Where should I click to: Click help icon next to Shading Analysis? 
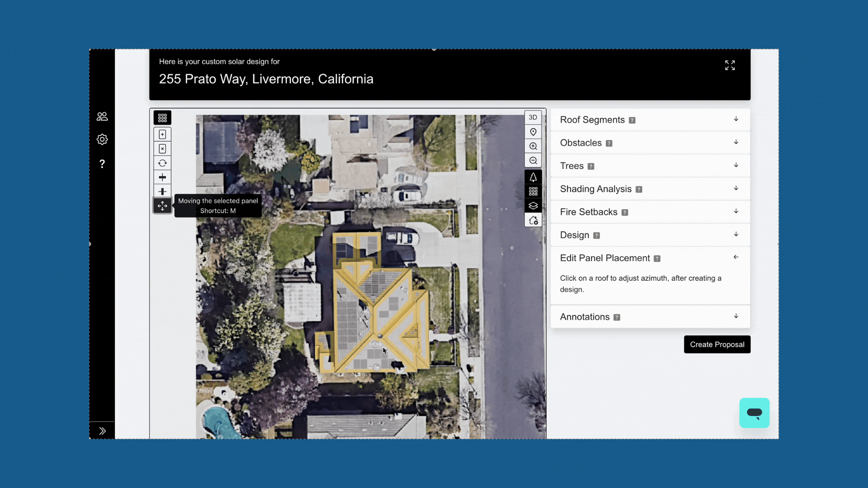[639, 190]
